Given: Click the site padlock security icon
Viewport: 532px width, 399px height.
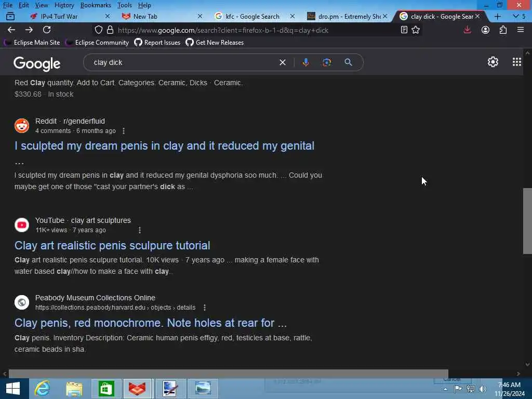Looking at the screenshot, I should (x=110, y=30).
